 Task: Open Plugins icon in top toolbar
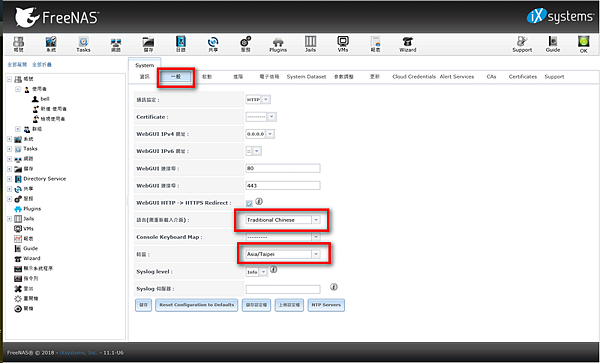278,44
